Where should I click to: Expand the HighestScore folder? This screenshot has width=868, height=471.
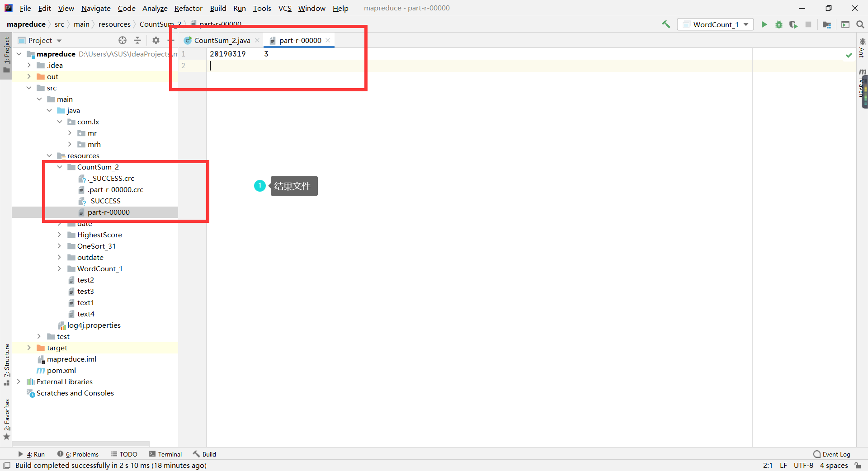click(x=59, y=235)
